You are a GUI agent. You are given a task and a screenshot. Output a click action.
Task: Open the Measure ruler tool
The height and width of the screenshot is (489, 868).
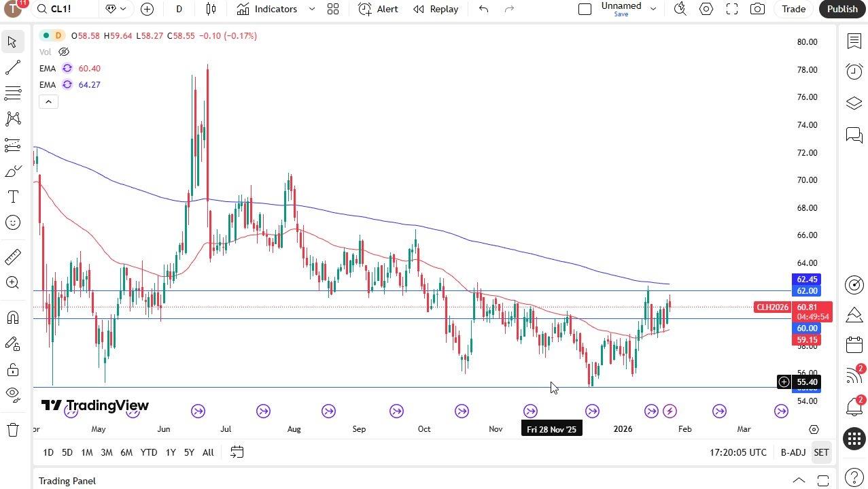tap(12, 256)
